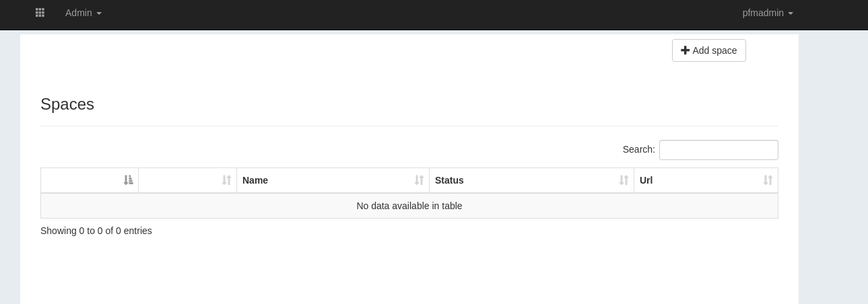Click the caret next to pfmadmin
This screenshot has width=868, height=304.
[x=791, y=13]
